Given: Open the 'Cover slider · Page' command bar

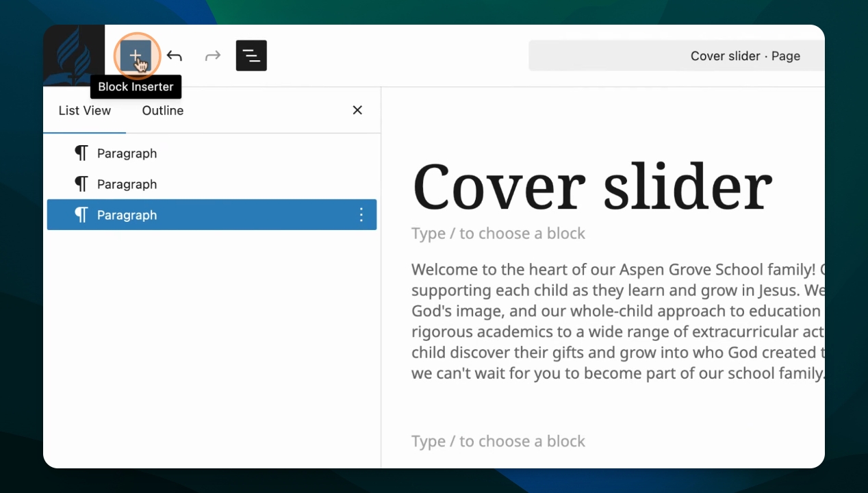Looking at the screenshot, I should click(676, 55).
